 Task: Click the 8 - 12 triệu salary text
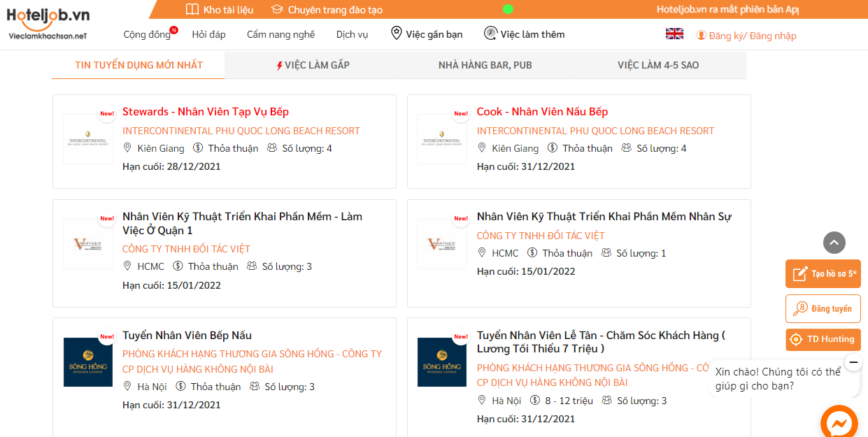click(569, 401)
